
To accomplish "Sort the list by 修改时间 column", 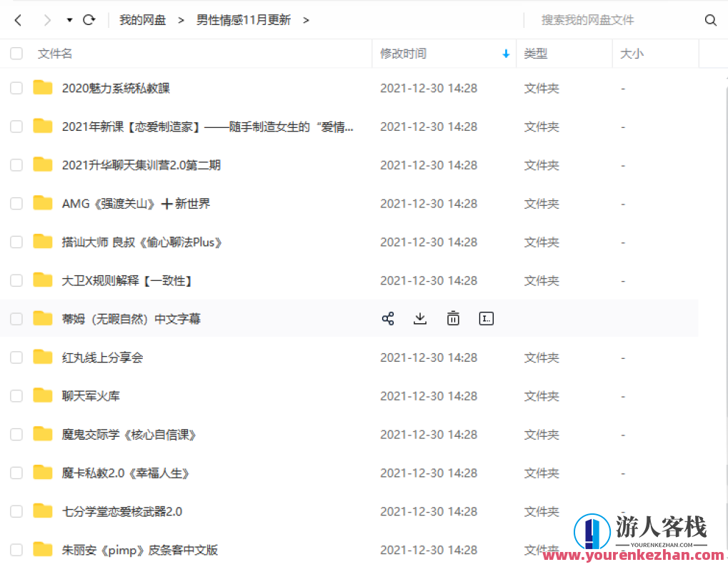I will click(403, 54).
